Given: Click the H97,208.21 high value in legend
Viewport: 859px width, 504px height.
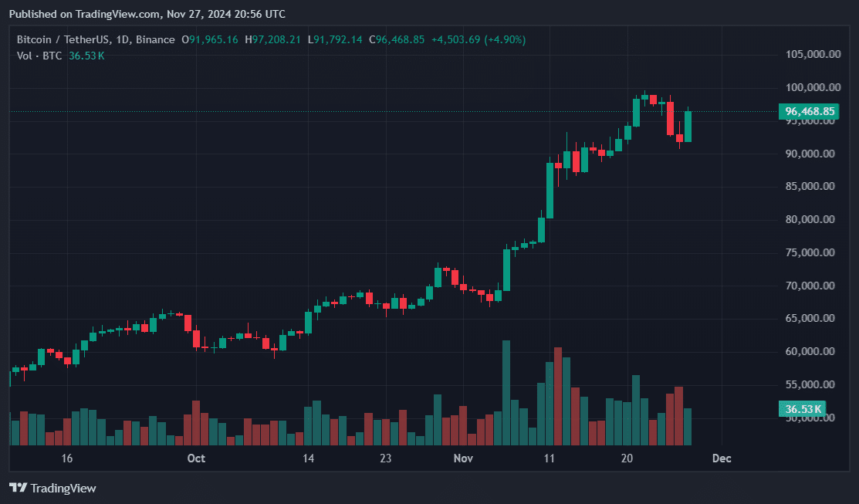Looking at the screenshot, I should click(274, 39).
